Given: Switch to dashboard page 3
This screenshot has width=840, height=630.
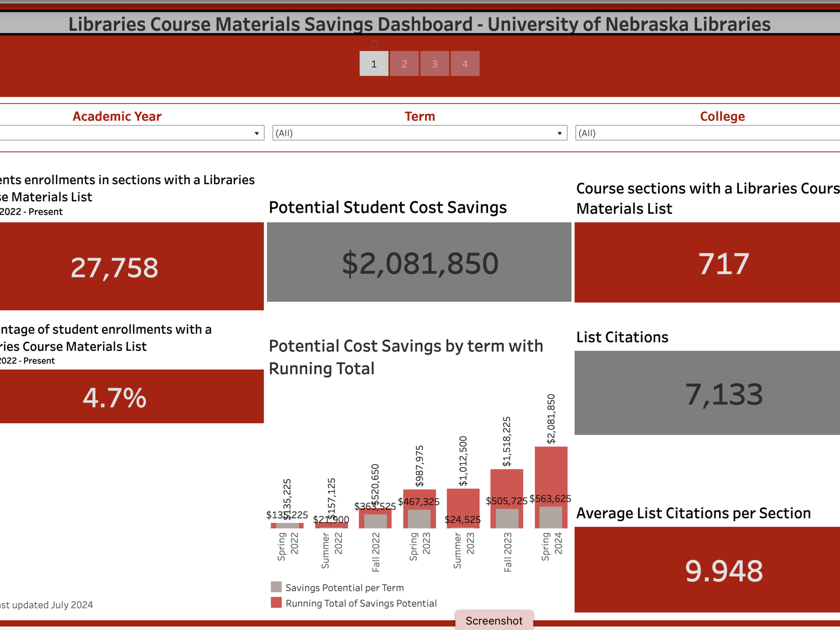Looking at the screenshot, I should 434,63.
